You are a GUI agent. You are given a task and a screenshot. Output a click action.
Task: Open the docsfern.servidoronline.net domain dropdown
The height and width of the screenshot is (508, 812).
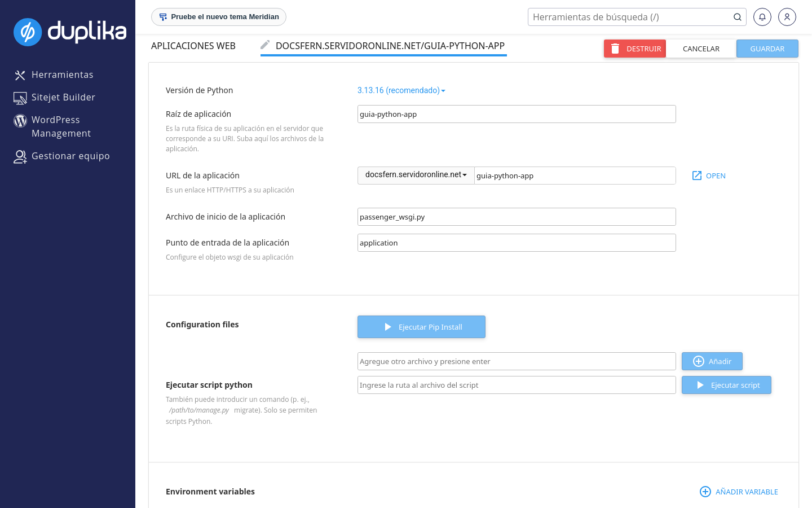416,175
